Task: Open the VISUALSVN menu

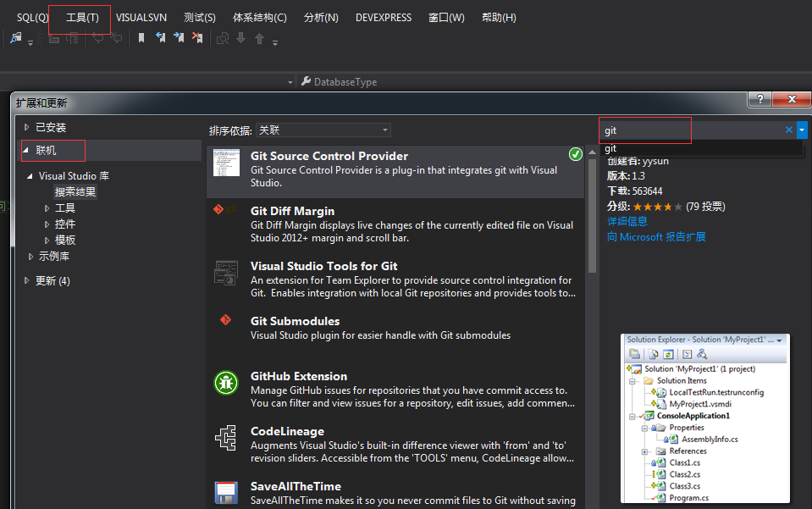Action: [141, 18]
